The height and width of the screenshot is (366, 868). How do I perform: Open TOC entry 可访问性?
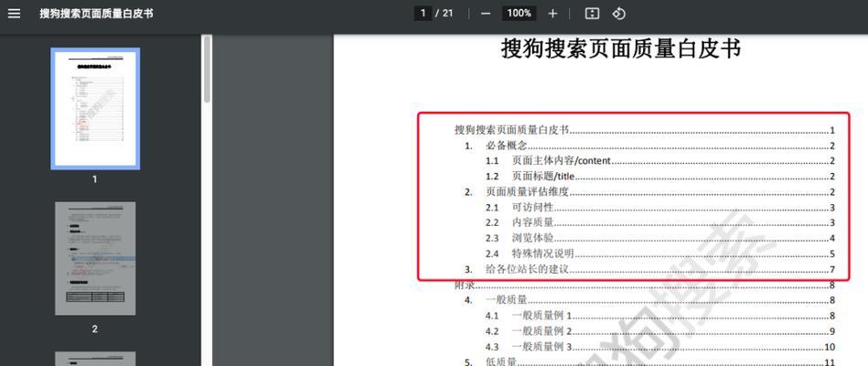click(659, 208)
